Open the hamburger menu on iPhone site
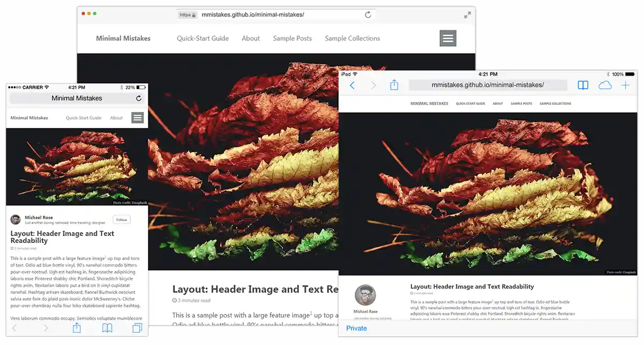 coord(137,118)
